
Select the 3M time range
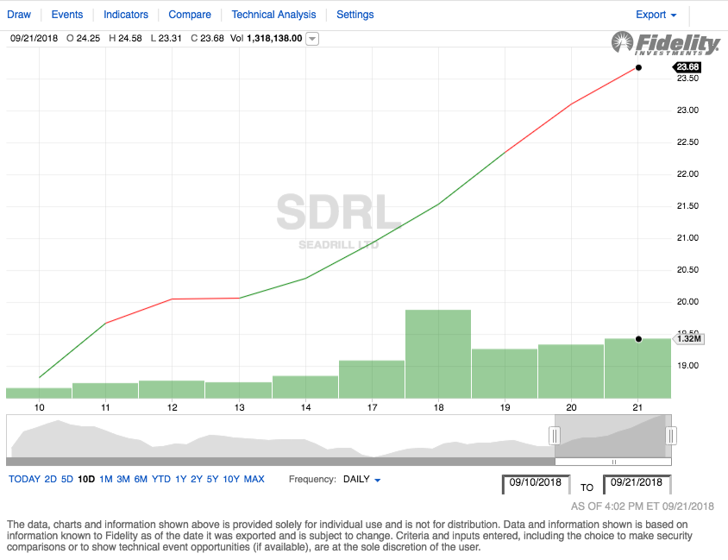click(123, 479)
